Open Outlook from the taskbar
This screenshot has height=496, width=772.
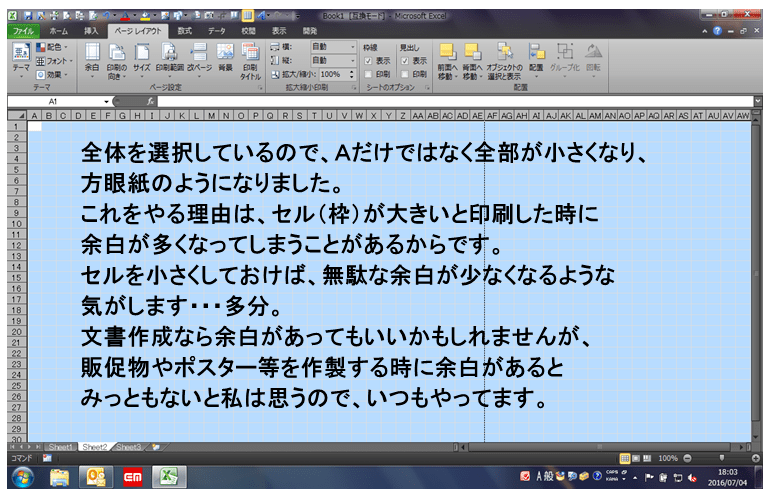(x=96, y=477)
